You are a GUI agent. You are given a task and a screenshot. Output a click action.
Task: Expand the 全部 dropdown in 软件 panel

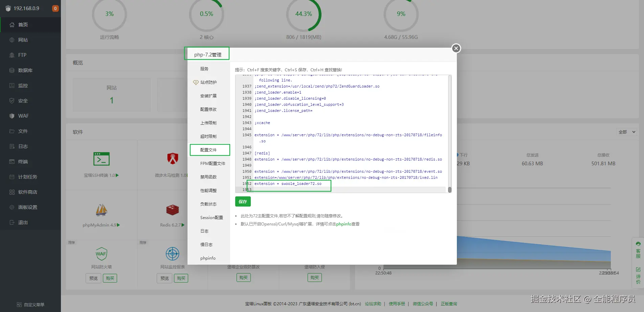point(627,132)
